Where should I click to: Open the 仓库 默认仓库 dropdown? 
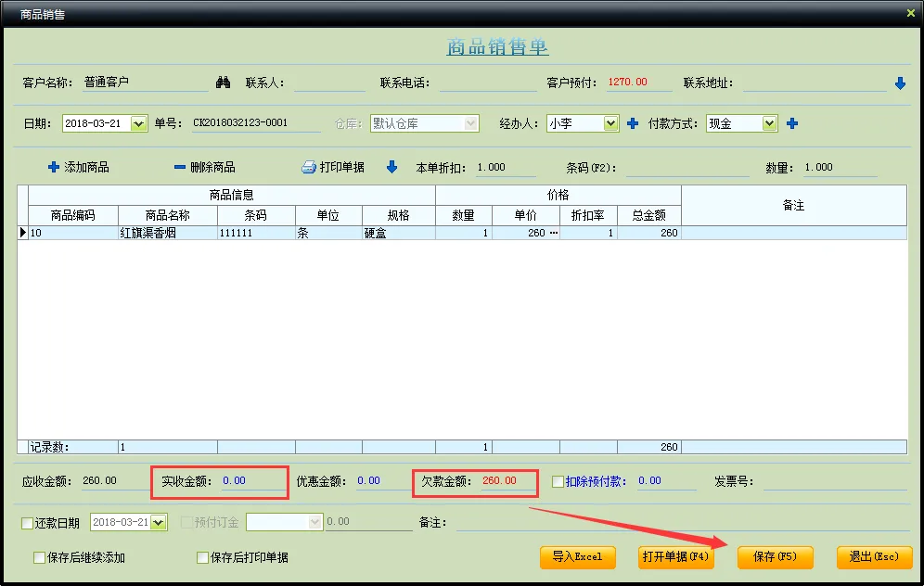pyautogui.click(x=470, y=123)
